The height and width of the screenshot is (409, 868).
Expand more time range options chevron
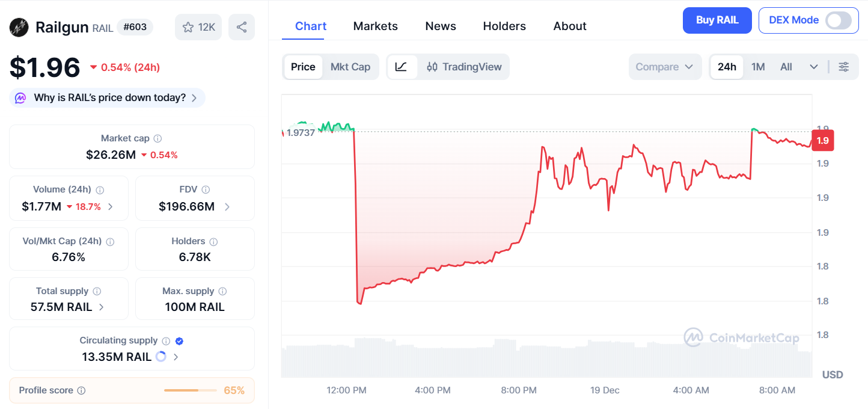tap(814, 67)
